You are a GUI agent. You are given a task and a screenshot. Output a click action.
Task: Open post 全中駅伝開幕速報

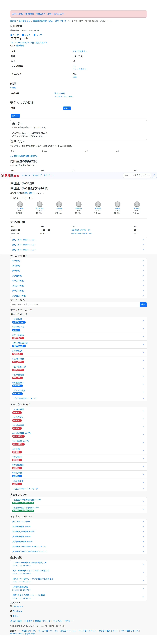coord(78,589)
